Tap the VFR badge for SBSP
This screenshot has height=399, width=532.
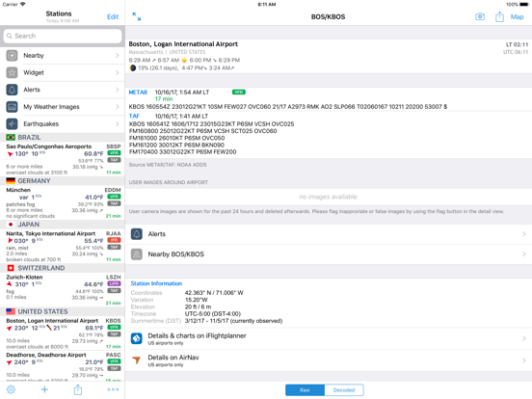point(114,153)
